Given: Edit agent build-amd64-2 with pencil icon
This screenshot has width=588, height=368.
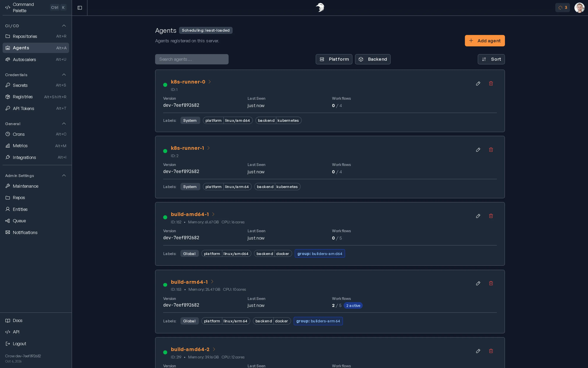Looking at the screenshot, I should click(x=478, y=351).
